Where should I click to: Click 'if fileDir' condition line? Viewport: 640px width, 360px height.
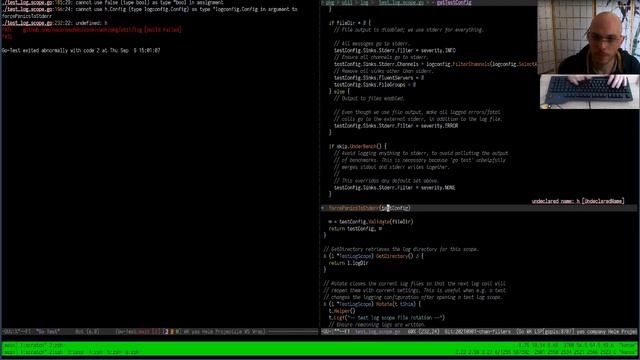350,23
